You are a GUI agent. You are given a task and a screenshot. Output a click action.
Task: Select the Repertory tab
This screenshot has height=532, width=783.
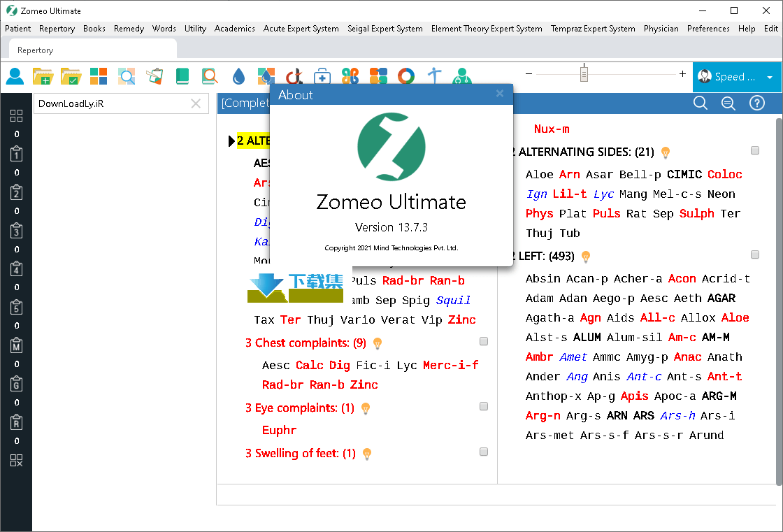(92, 50)
